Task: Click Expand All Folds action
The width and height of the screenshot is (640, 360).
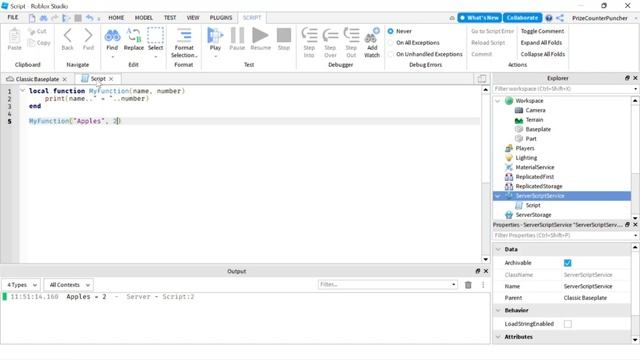Action: click(x=541, y=42)
